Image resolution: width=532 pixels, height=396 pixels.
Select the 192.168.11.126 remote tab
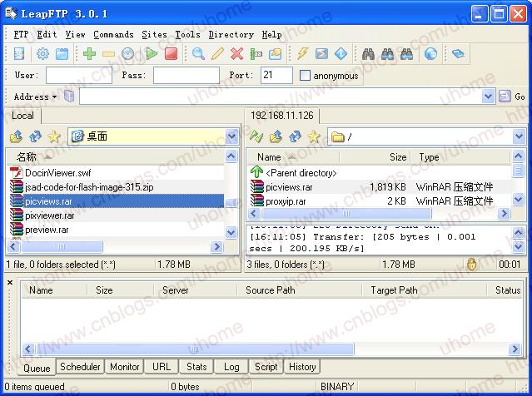(x=282, y=116)
